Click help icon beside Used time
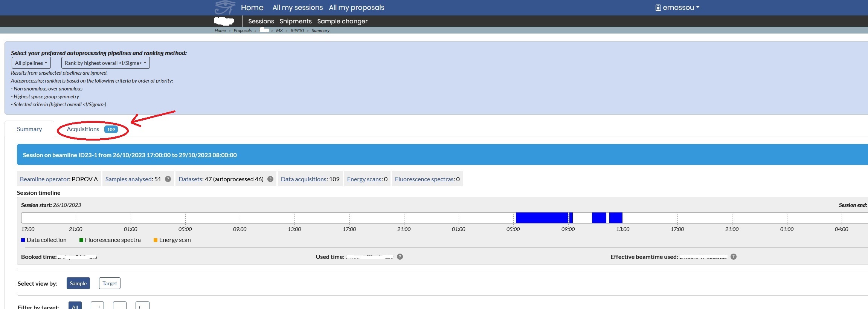Screen dimensions: 868x309 point(400,257)
